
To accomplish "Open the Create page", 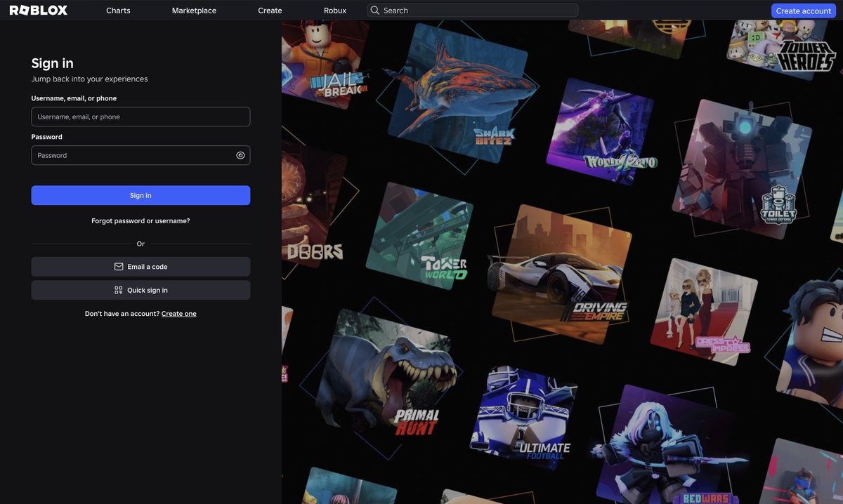I will (x=270, y=10).
